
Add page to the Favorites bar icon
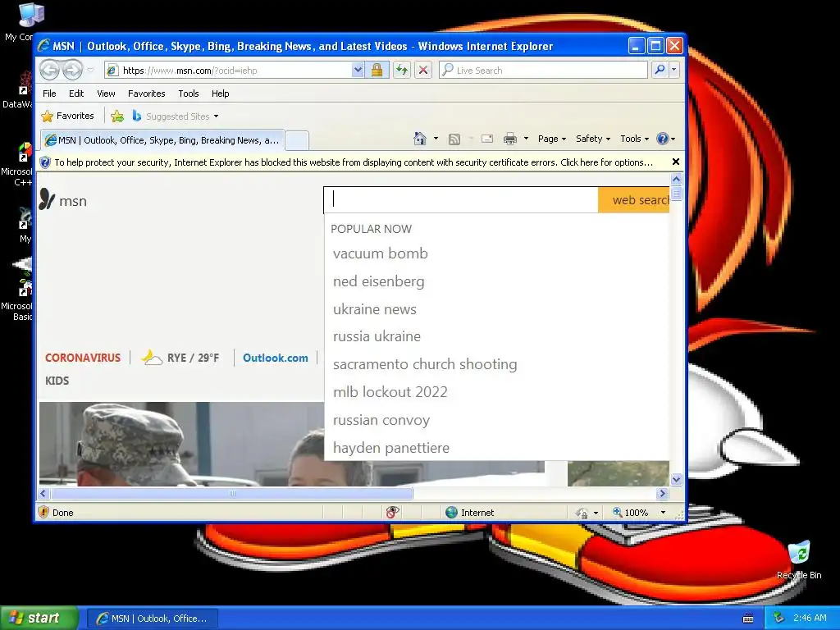coord(117,116)
